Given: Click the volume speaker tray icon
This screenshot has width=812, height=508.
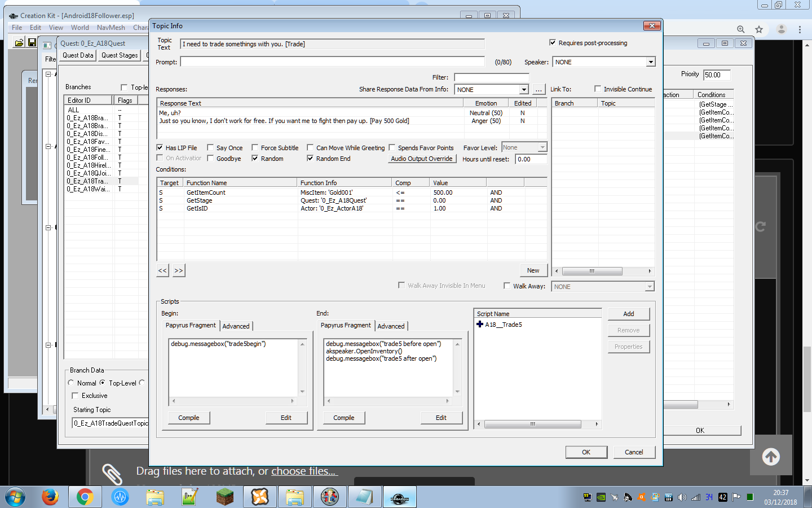Looking at the screenshot, I should tap(682, 497).
